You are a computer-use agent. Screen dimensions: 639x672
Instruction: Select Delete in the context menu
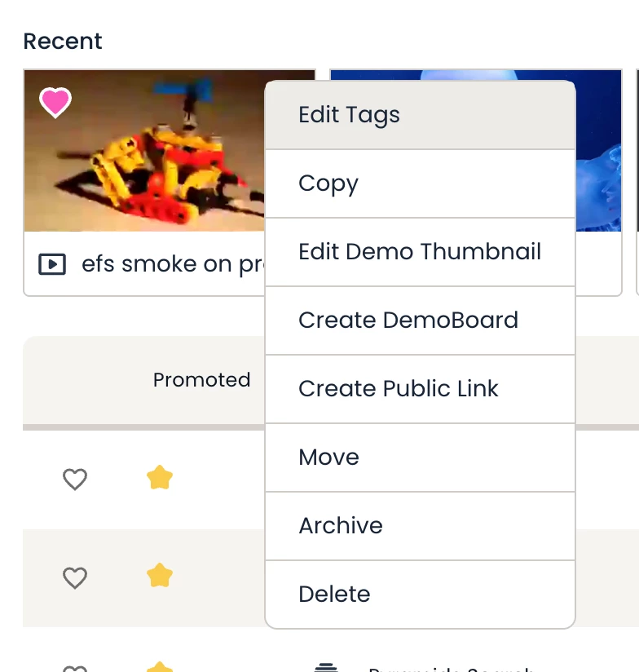point(334,595)
